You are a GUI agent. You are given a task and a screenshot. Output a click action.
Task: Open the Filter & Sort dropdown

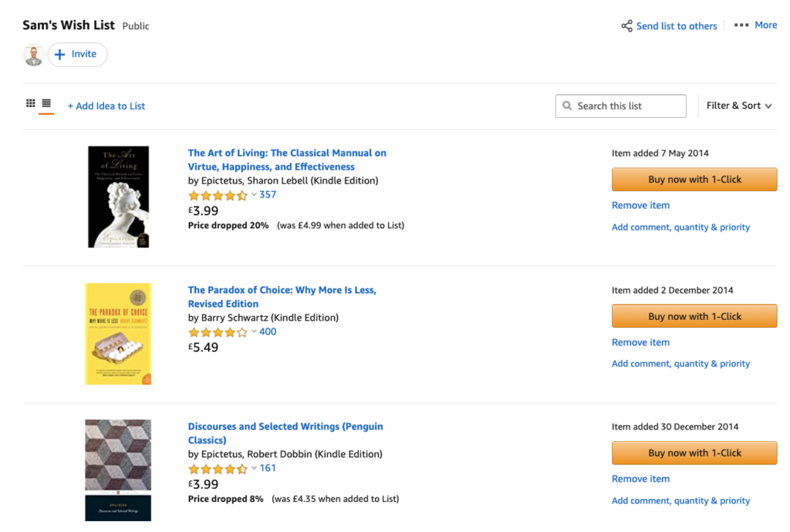tap(738, 106)
